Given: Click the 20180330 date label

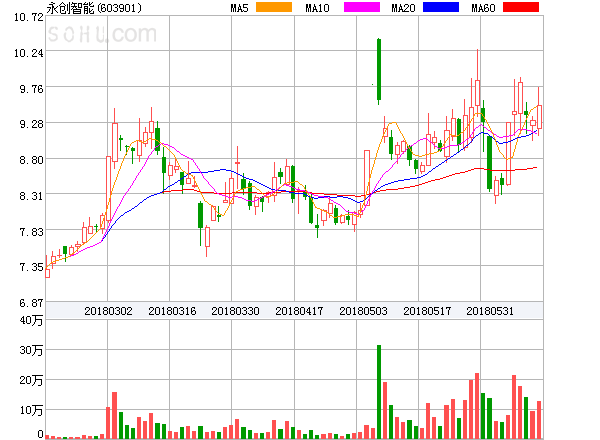Looking at the screenshot, I should click(235, 311).
